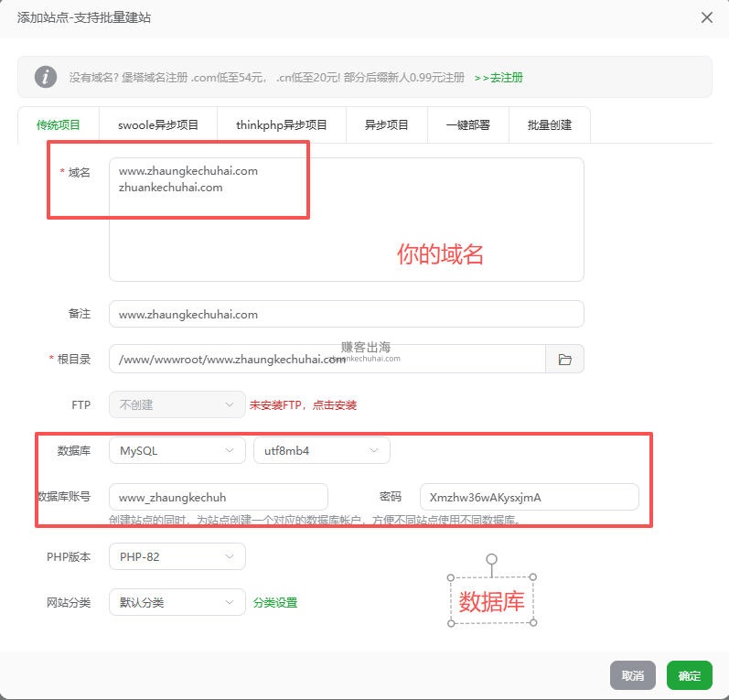Click the 未安装FTP，点击安装 link
Screen dimensions: 729x700
point(303,405)
